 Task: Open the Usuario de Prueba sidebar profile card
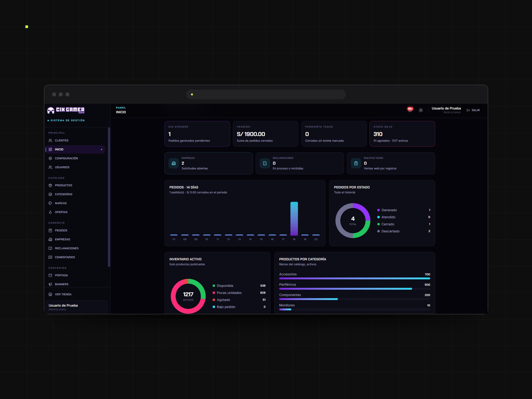76,307
